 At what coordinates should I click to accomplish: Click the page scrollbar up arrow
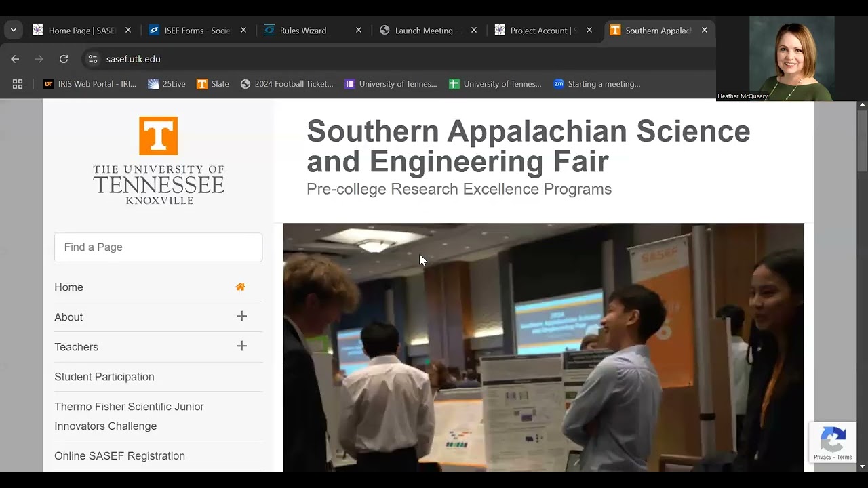pos(863,104)
